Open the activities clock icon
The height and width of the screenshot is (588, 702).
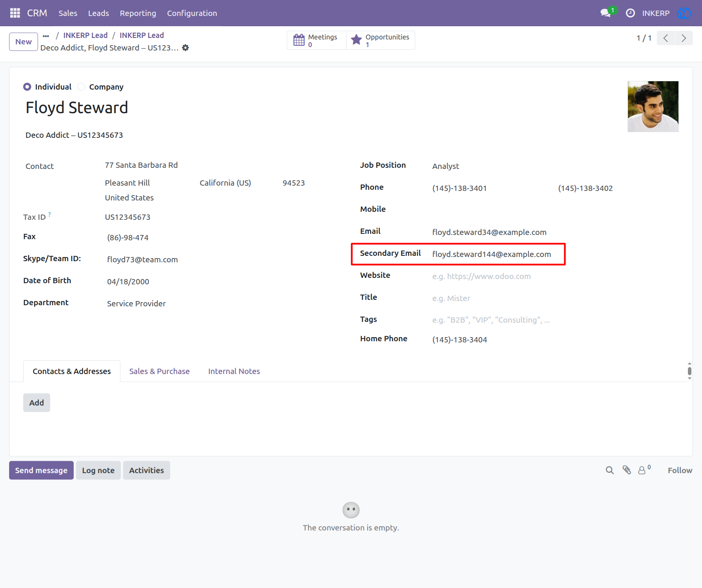coord(630,13)
